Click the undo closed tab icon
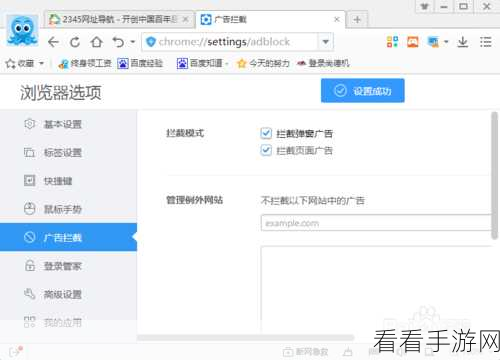The image size is (500, 360). pyautogui.click(x=118, y=42)
